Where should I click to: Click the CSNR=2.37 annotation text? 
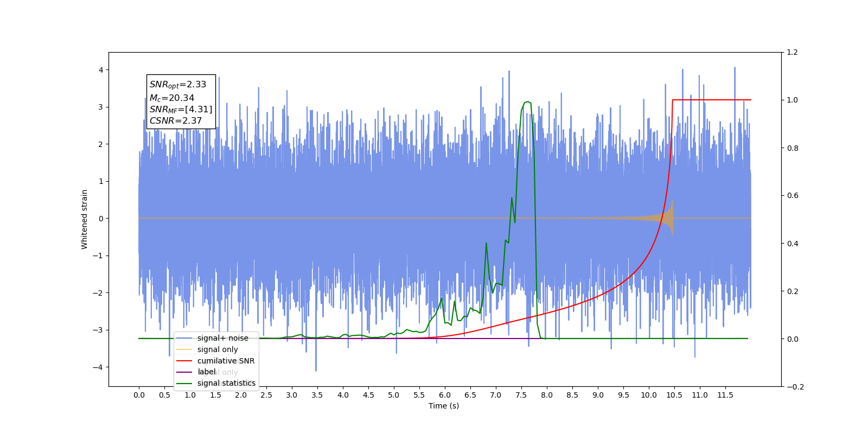point(176,120)
